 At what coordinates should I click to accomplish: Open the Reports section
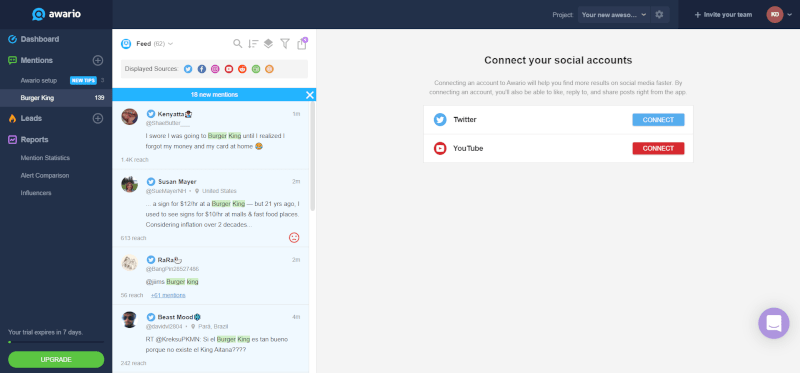(35, 140)
